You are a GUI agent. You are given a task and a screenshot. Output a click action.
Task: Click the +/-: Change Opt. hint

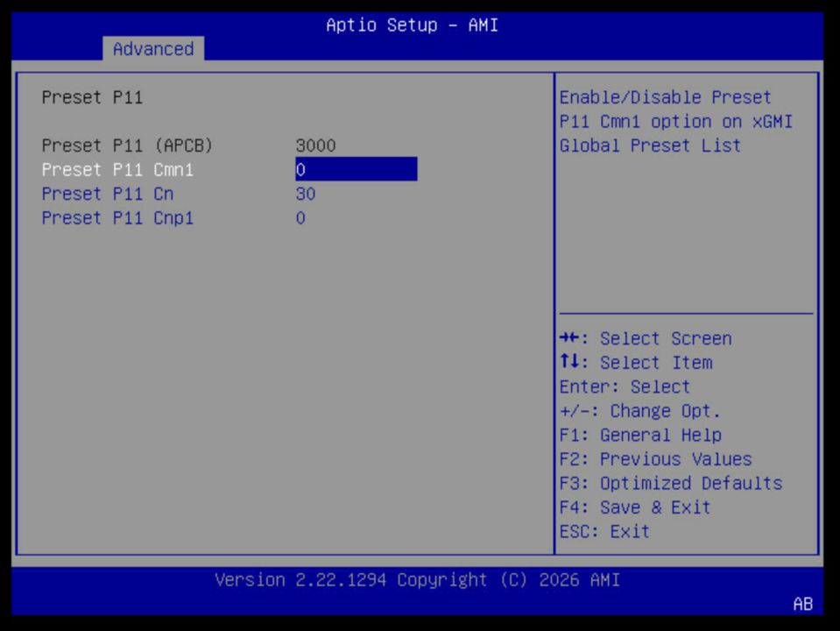click(639, 411)
